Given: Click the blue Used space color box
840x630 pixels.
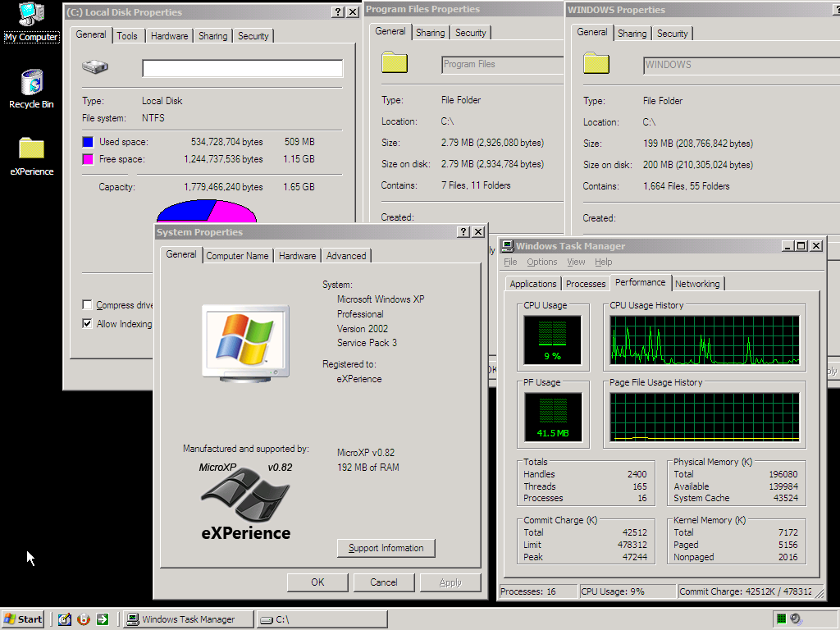Looking at the screenshot, I should (x=88, y=142).
